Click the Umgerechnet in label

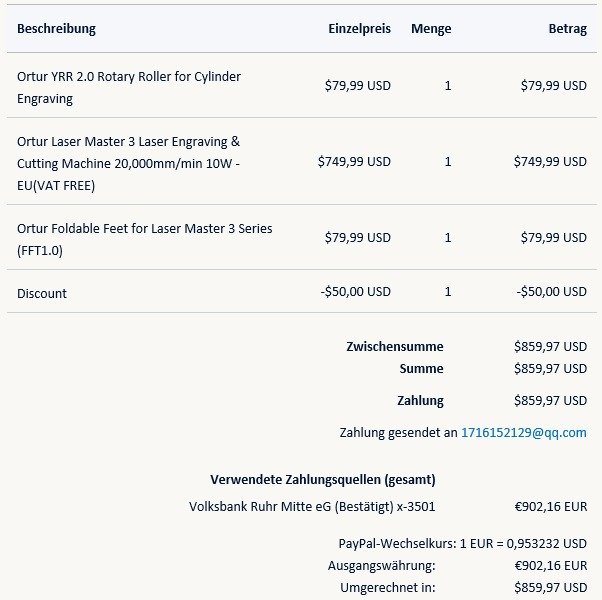[x=387, y=588]
